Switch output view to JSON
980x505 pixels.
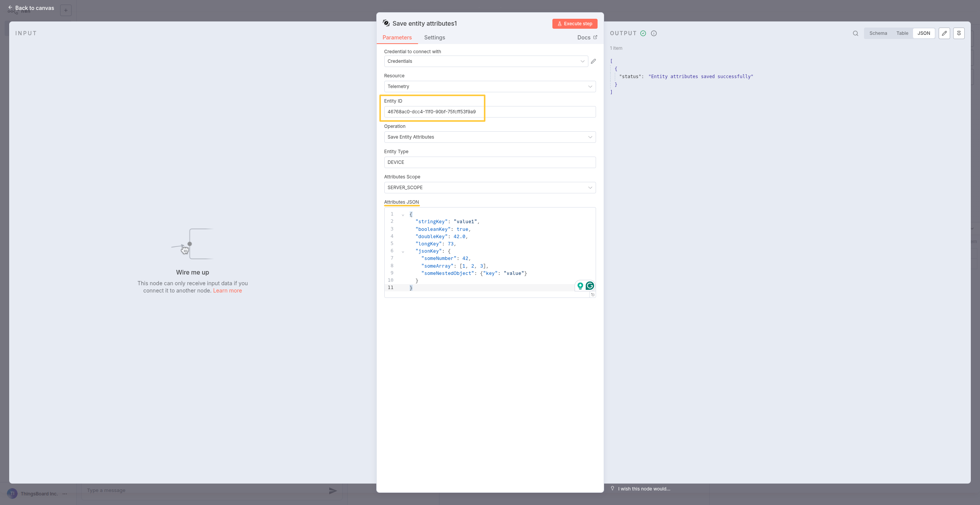tap(923, 33)
